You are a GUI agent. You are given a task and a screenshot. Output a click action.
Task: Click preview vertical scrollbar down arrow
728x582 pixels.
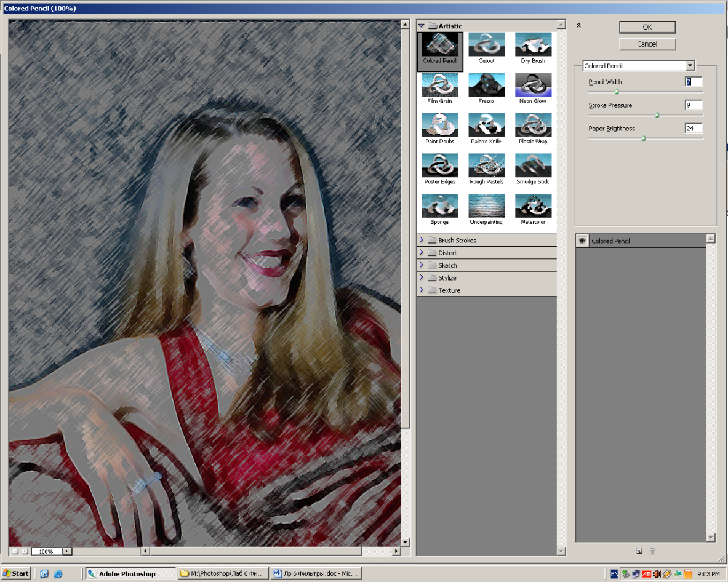coord(405,541)
